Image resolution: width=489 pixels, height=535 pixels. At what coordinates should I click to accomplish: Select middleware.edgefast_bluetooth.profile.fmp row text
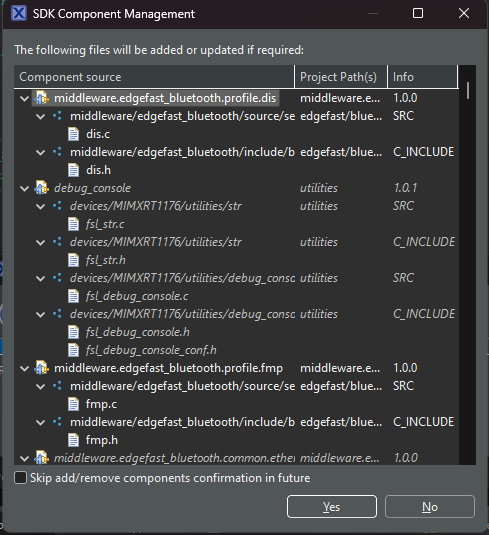tap(168, 368)
